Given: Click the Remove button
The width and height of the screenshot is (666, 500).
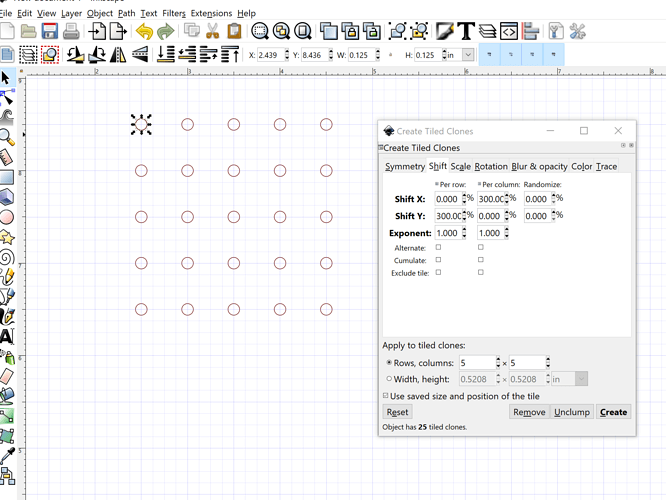Looking at the screenshot, I should (529, 412).
